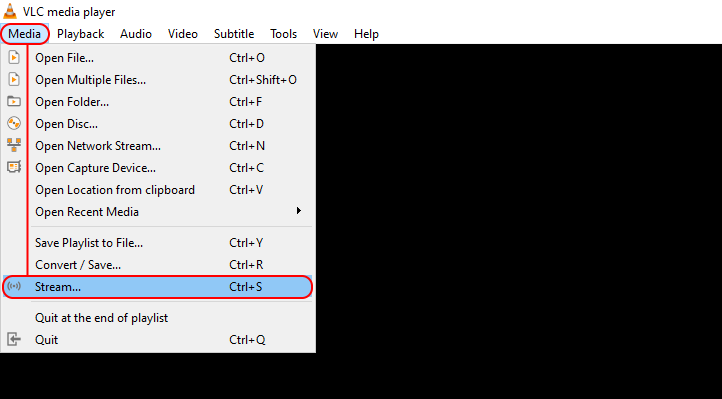Image resolution: width=722 pixels, height=399 pixels.
Task: Open the Help menu
Action: (366, 34)
